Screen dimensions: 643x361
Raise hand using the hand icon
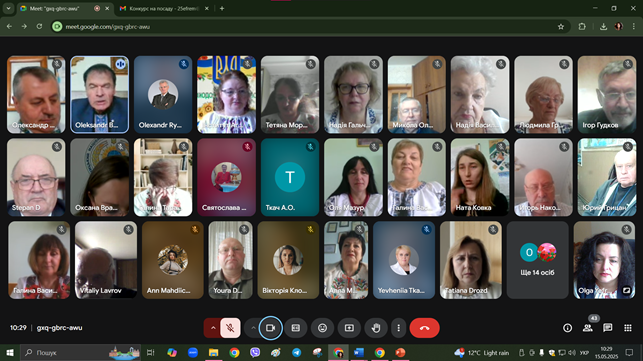[376, 328]
